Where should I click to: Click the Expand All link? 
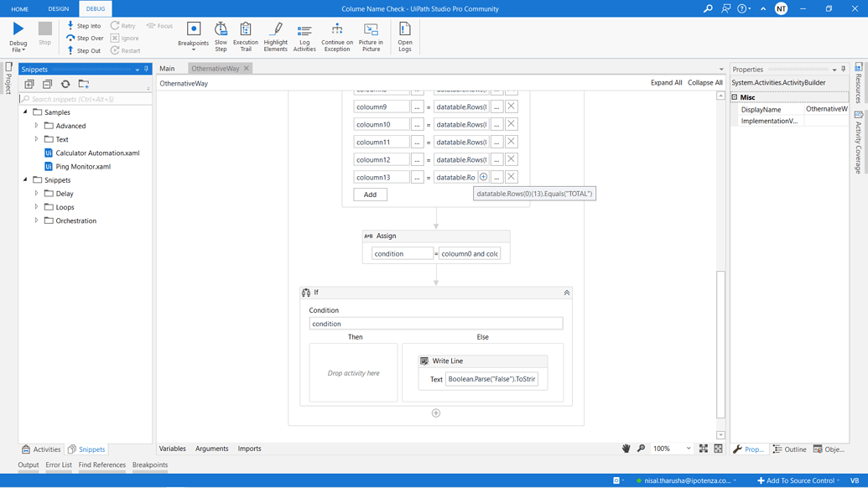tap(668, 82)
